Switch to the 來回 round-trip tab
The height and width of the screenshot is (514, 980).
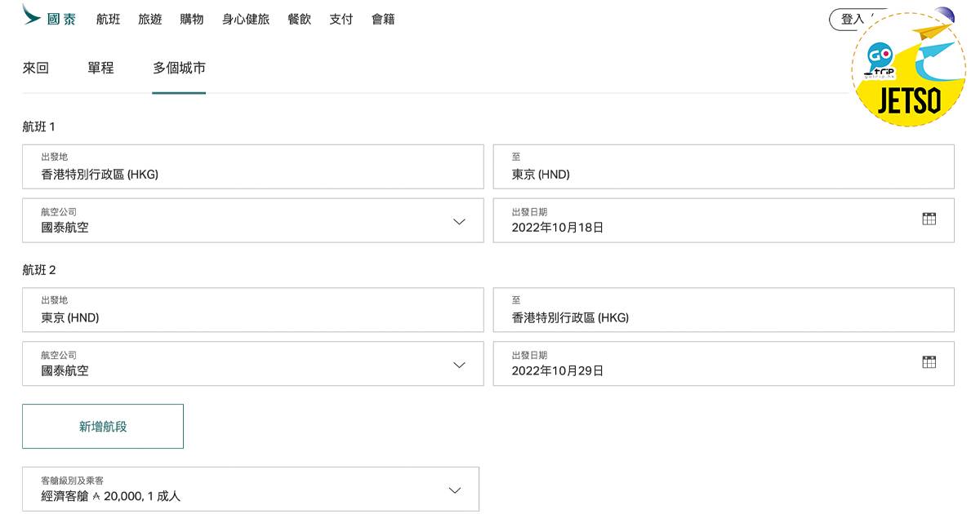[x=36, y=69]
